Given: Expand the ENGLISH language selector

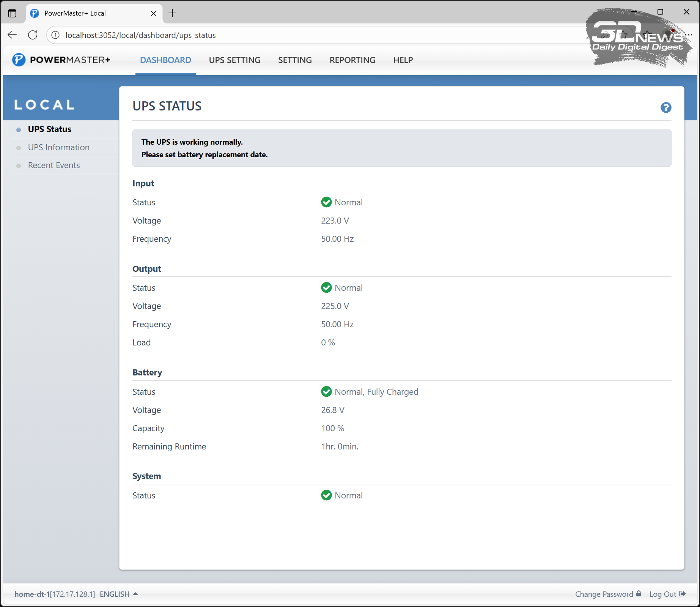Looking at the screenshot, I should click(118, 594).
